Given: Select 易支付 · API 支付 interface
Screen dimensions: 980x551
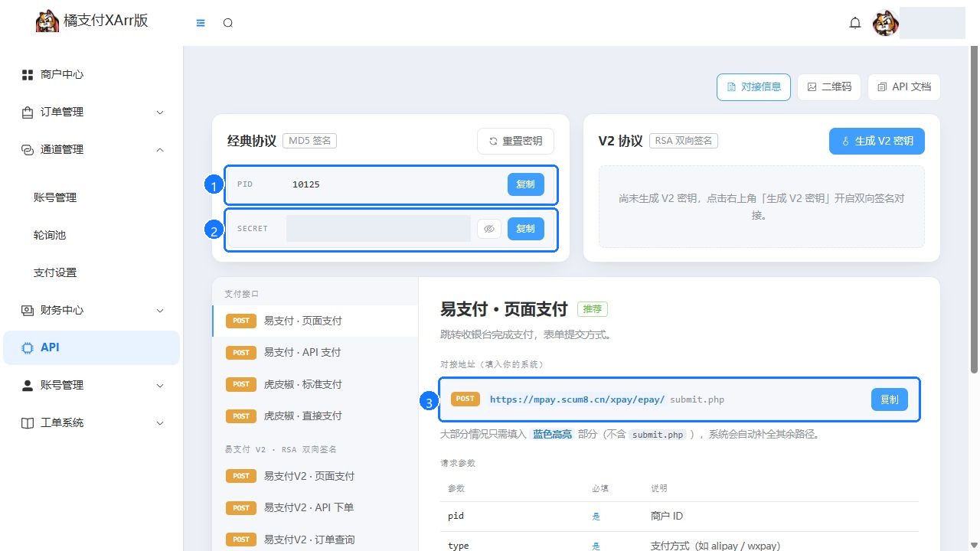Looking at the screenshot, I should pyautogui.click(x=315, y=353).
